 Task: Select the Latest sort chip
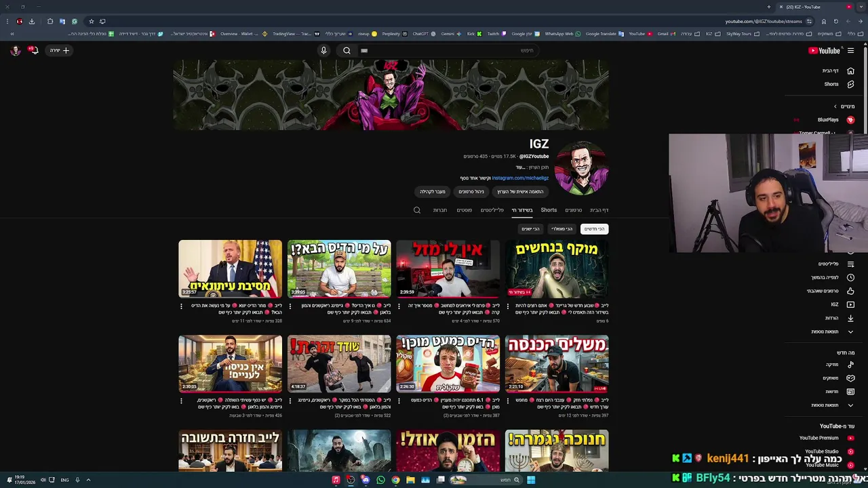594,229
